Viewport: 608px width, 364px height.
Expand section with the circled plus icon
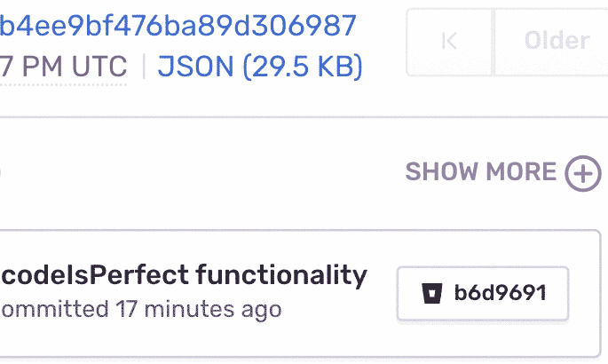click(x=583, y=172)
